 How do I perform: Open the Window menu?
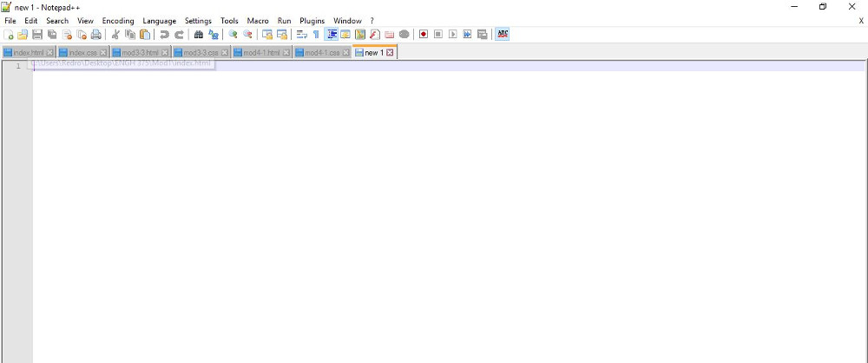[347, 21]
